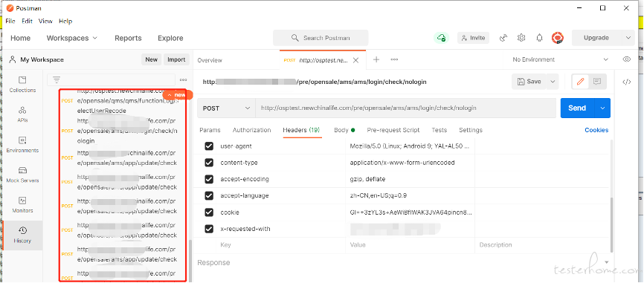This screenshot has height=283, width=644.
Task: Click the blue Send button
Action: click(x=578, y=108)
